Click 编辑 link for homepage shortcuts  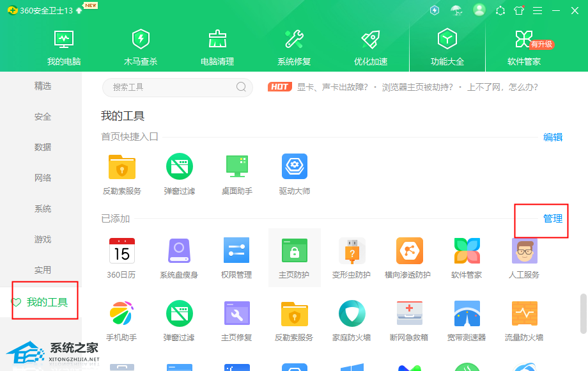[x=553, y=137]
